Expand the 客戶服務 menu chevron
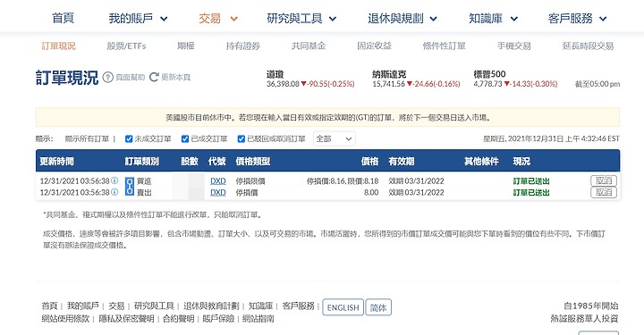The width and height of the screenshot is (644, 335). [x=603, y=19]
